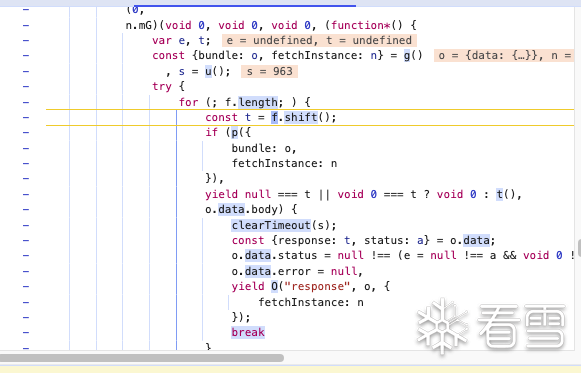Click the highlighted break keyword

(248, 332)
